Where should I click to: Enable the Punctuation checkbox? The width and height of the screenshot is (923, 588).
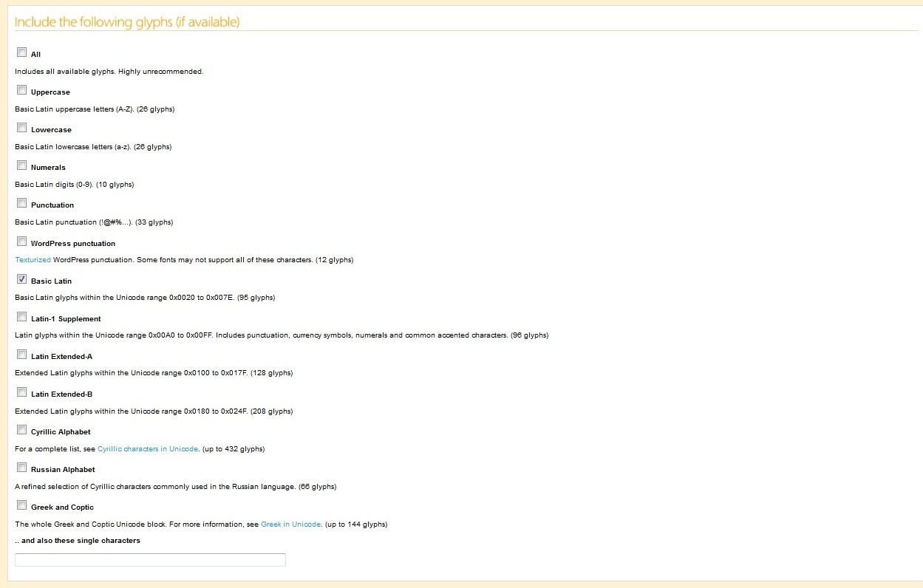21,203
